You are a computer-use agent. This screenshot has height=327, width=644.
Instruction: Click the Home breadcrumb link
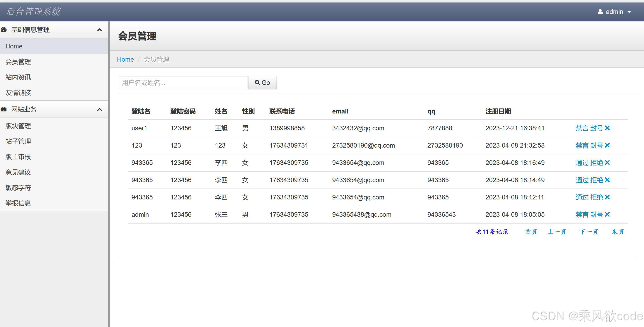(125, 59)
